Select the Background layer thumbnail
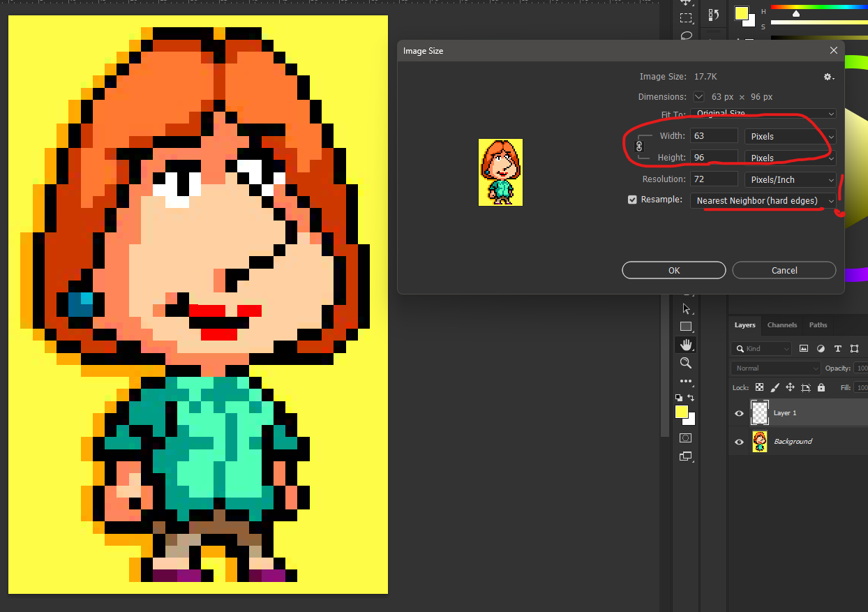 pos(759,442)
